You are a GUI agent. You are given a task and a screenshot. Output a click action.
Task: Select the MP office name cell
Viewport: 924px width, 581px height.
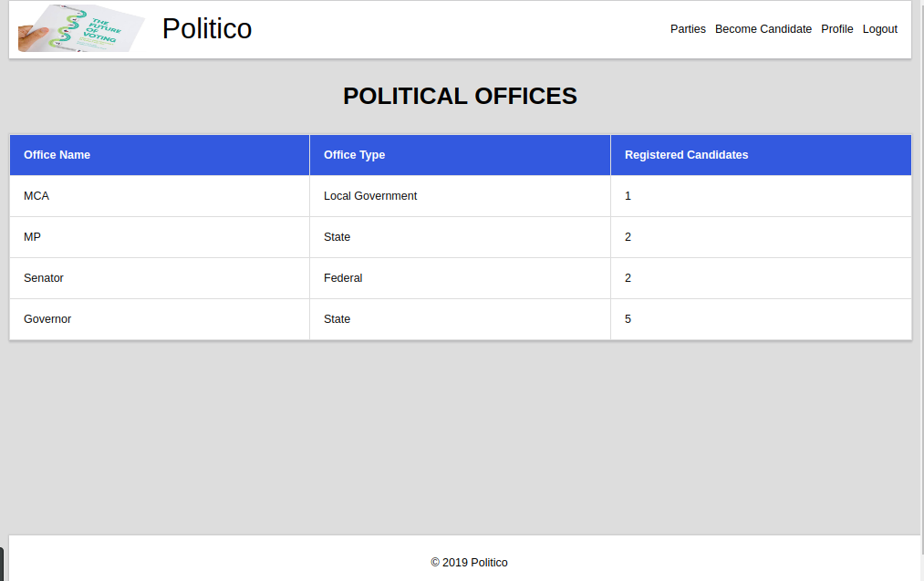(160, 237)
